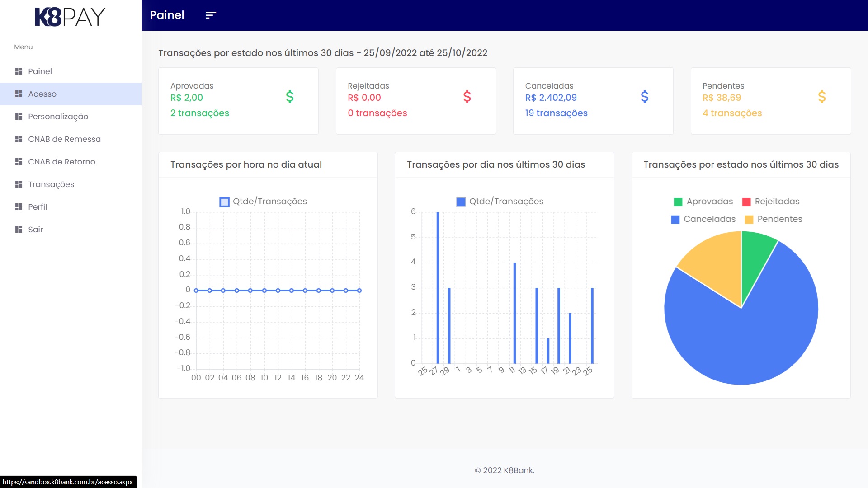Click the K8PAY logo
This screenshot has height=488, width=868.
(70, 17)
